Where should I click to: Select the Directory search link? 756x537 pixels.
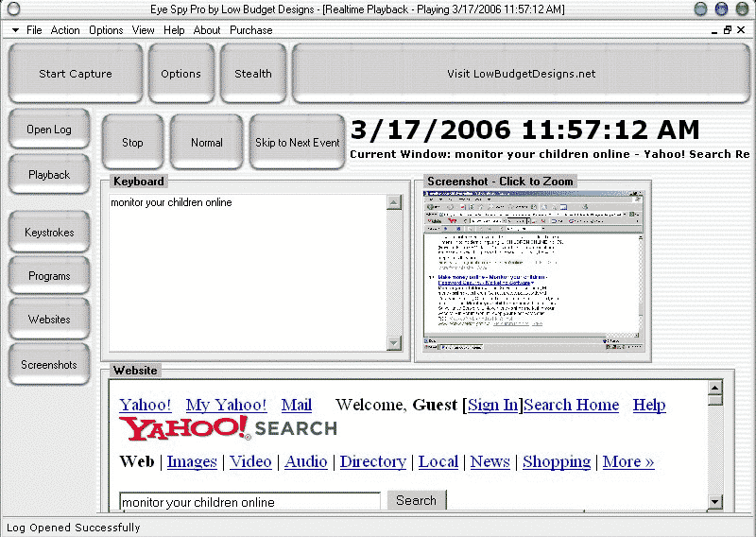pyautogui.click(x=372, y=461)
